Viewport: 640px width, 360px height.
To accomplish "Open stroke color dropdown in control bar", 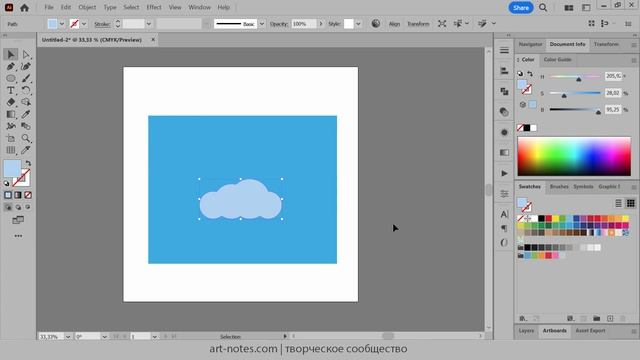I will point(84,24).
